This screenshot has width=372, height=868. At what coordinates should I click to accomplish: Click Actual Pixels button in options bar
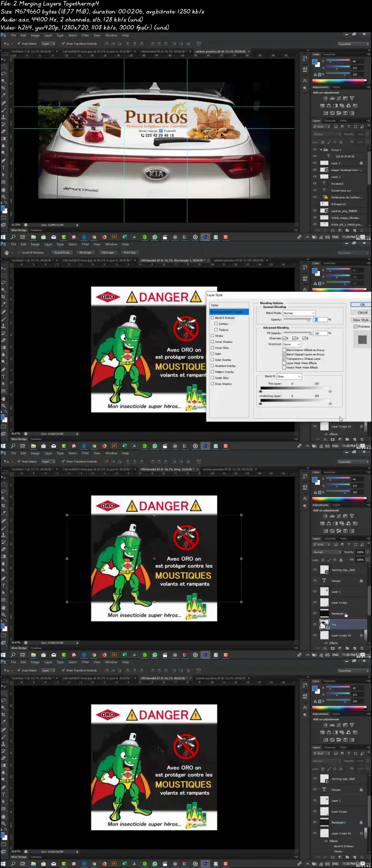click(x=62, y=253)
